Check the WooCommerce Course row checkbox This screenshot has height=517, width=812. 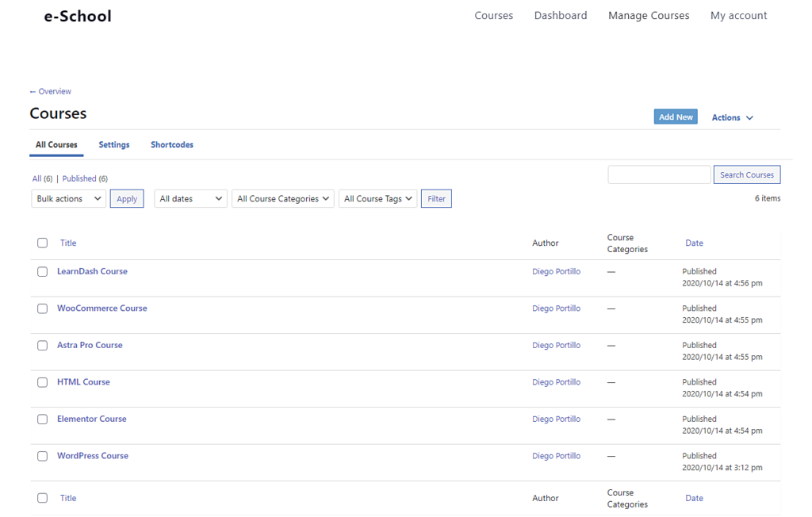coord(43,308)
